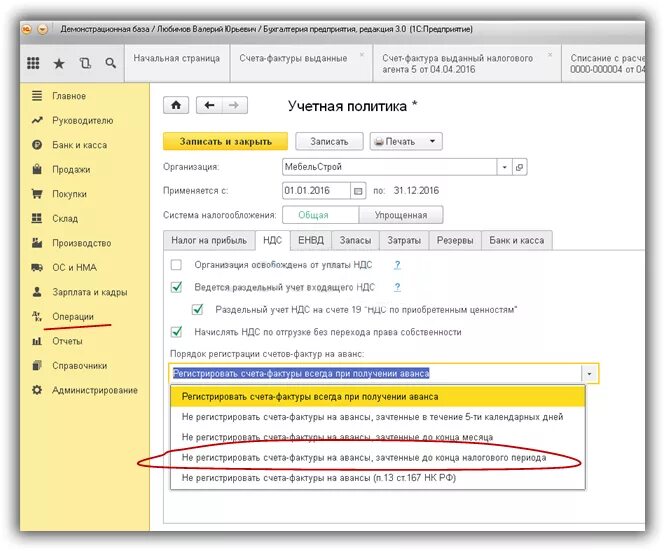Switch to Резервы tab
Screen dimensions: 665x551
(455, 241)
